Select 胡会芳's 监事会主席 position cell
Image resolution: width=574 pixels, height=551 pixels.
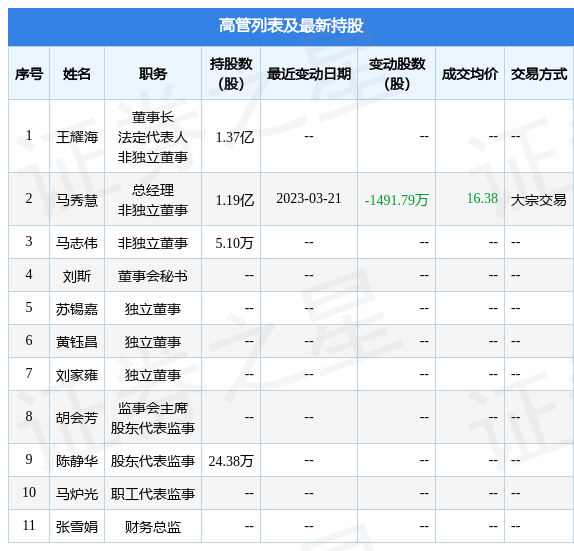[x=153, y=408]
